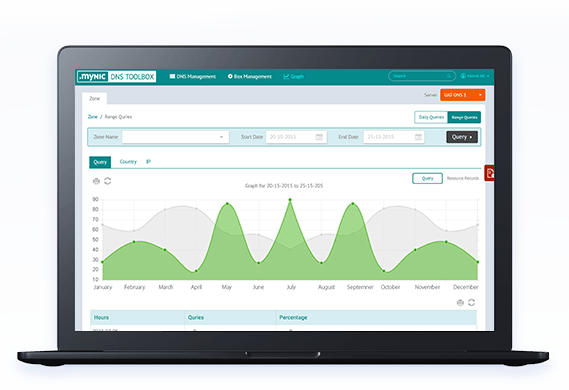Switch to Daily Queries view
This screenshot has width=569, height=390.
point(431,117)
